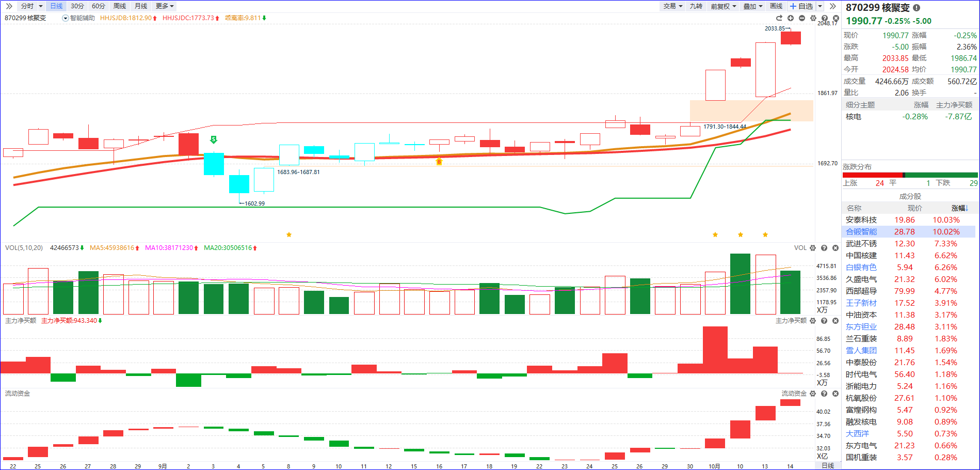This screenshot has width=980, height=470.
Task: Open help for the 主力净买额 panel
Action: point(824,321)
